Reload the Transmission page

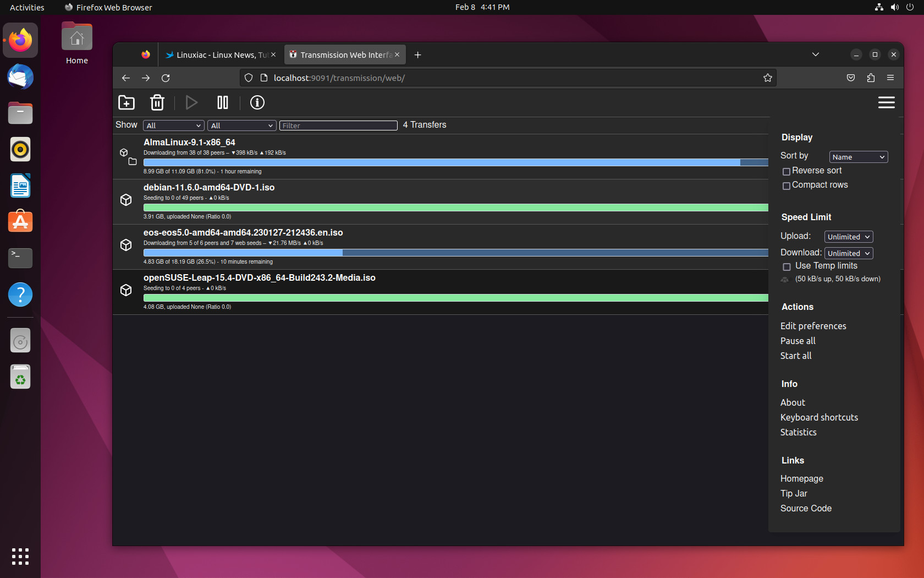(166, 78)
